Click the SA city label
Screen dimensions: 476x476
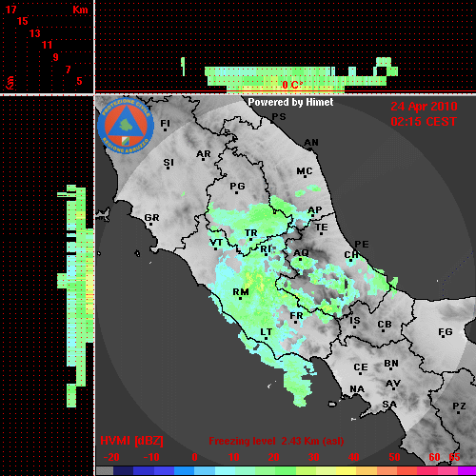coord(389,405)
